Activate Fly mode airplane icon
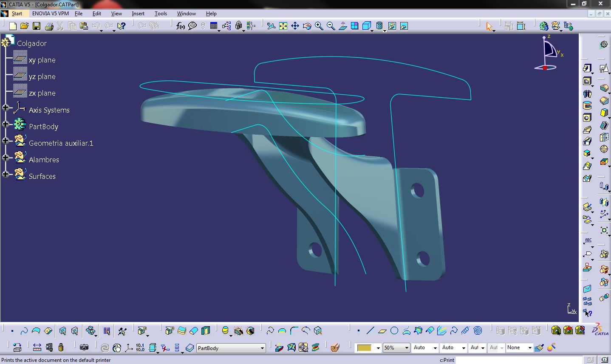 click(x=271, y=26)
